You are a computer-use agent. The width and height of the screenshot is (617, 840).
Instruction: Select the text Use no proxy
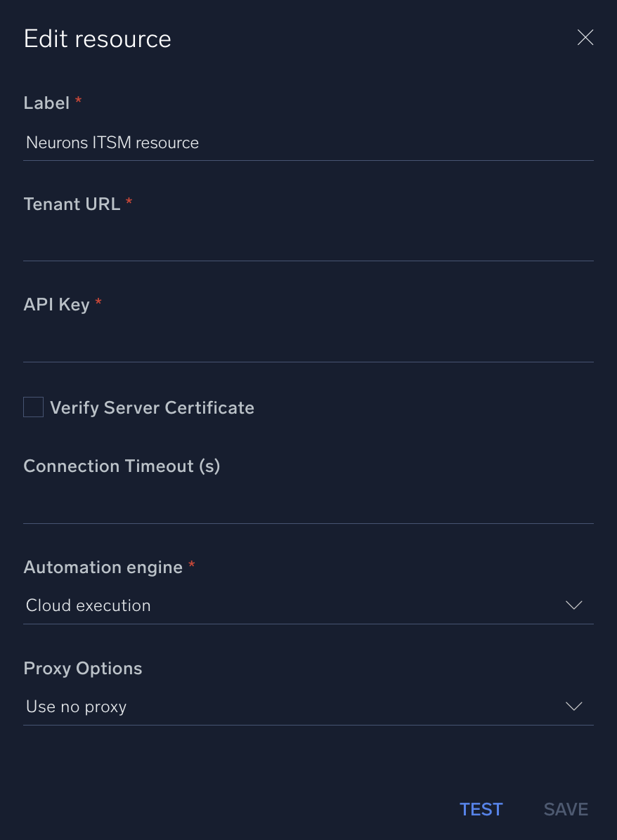[76, 707]
